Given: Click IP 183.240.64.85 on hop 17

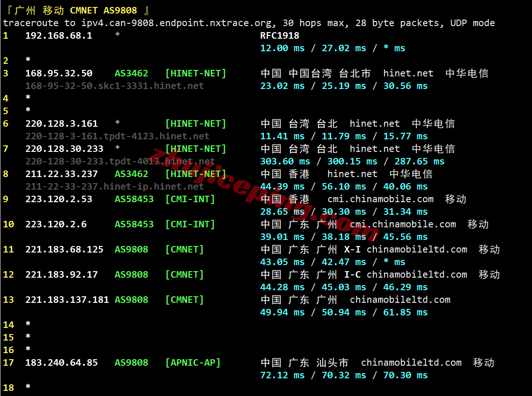Looking at the screenshot, I should pyautogui.click(x=62, y=362).
